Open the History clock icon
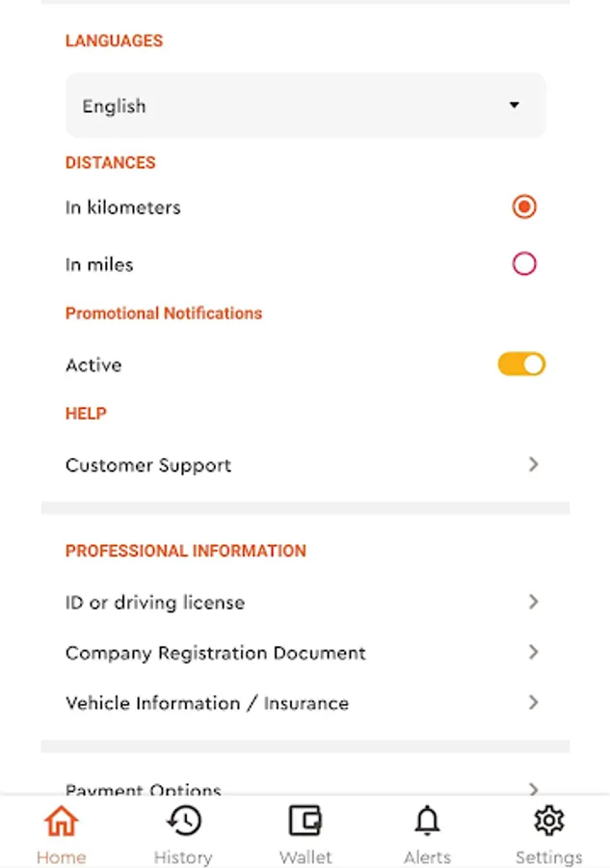Viewport: 610px width, 868px height. pyautogui.click(x=183, y=822)
